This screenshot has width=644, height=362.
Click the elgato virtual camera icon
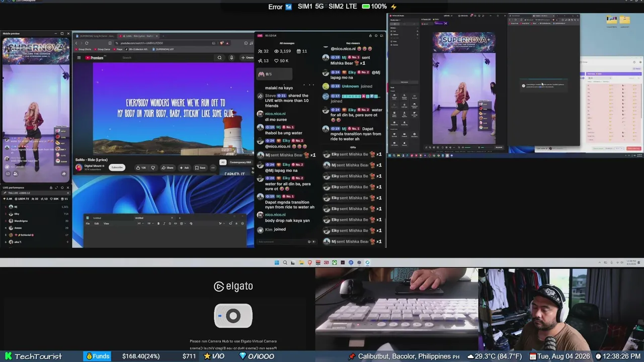coord(233,316)
